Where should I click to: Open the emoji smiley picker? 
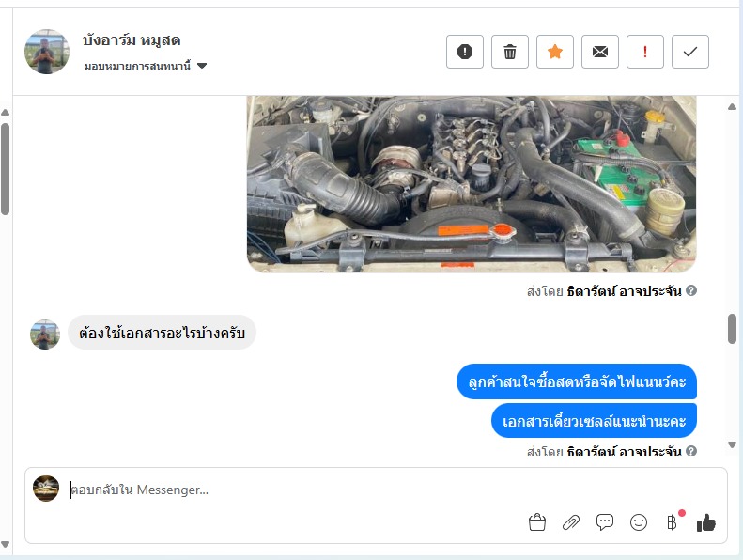point(639,522)
